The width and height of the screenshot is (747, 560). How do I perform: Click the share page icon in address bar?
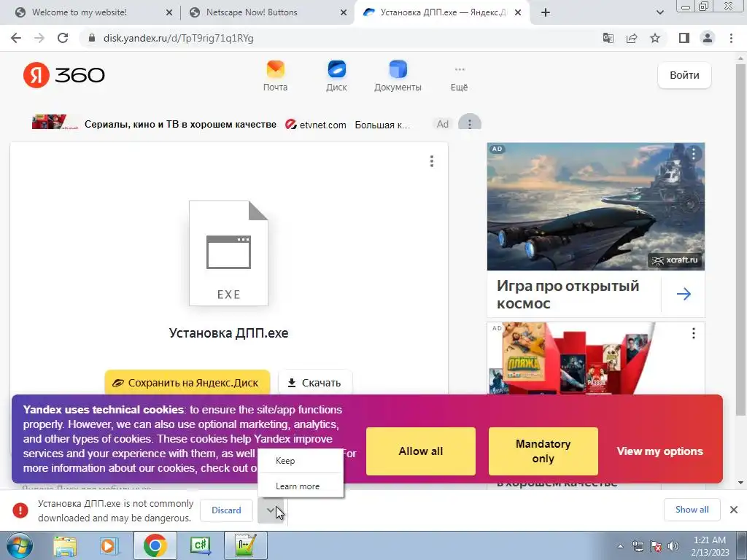(x=632, y=38)
